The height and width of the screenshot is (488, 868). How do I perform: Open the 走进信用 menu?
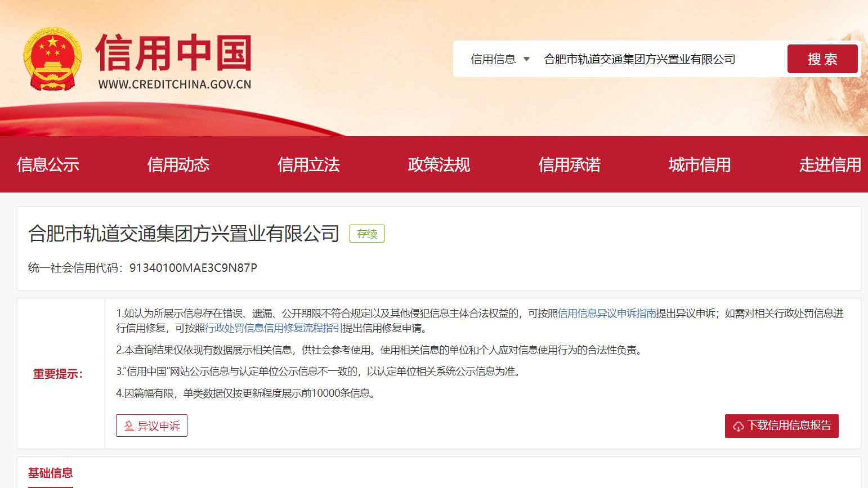pyautogui.click(x=830, y=164)
